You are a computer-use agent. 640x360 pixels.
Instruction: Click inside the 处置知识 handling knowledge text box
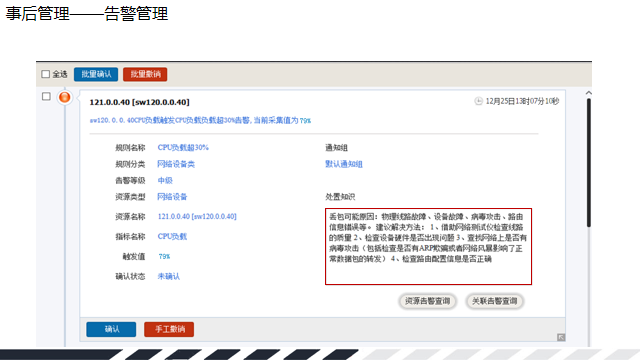tap(428, 247)
